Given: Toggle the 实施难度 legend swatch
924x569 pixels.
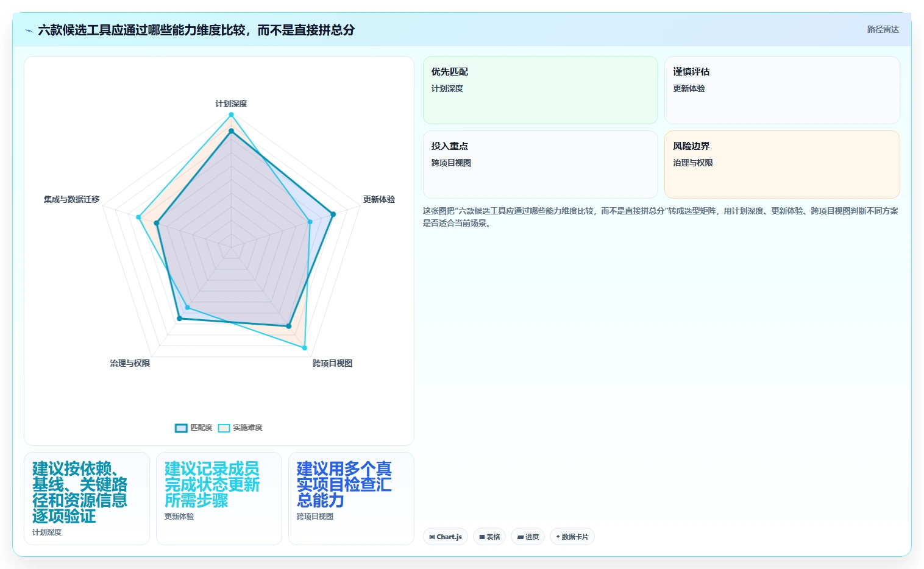Looking at the screenshot, I should (224, 428).
